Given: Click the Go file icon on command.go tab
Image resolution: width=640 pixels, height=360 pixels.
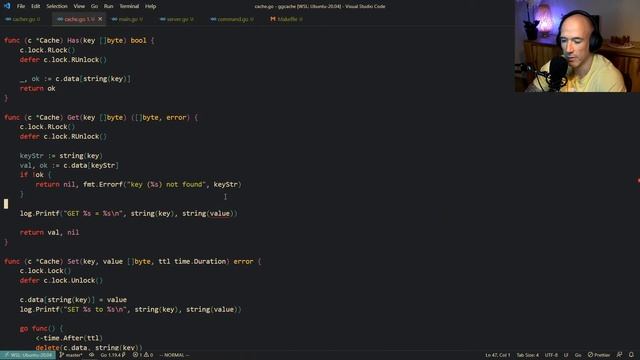Looking at the screenshot, I should click(213, 19).
